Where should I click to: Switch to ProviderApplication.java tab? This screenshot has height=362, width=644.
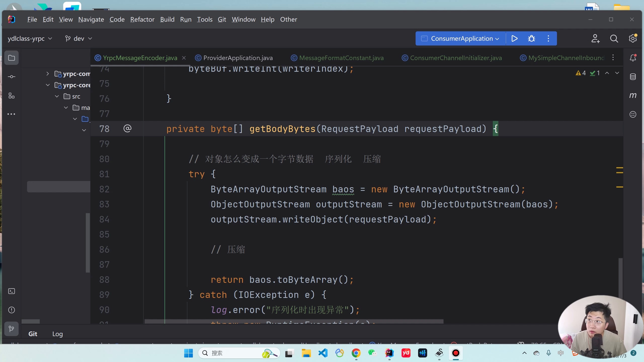tap(238, 58)
